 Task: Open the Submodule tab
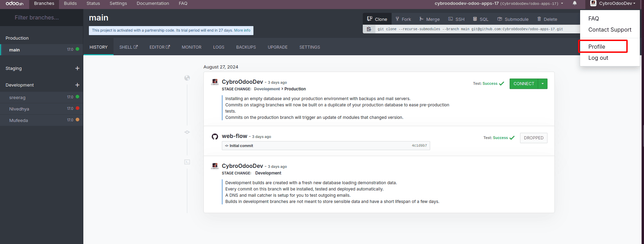pyautogui.click(x=513, y=19)
